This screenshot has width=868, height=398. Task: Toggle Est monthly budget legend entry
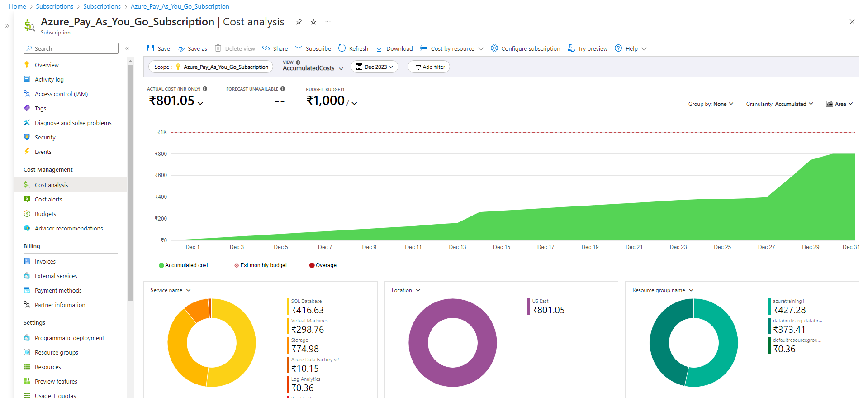coord(261,265)
